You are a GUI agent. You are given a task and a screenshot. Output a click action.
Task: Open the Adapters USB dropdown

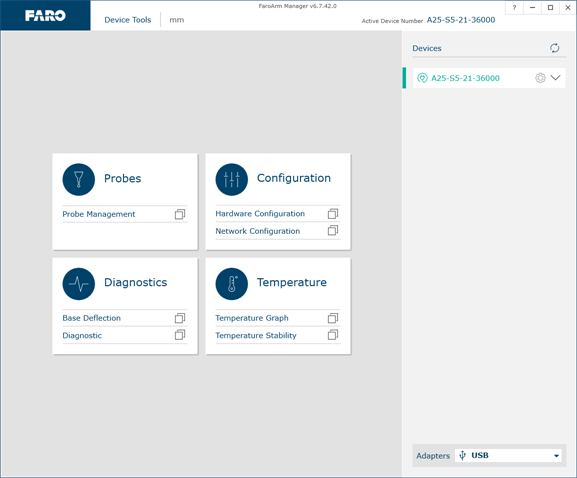[508, 456]
